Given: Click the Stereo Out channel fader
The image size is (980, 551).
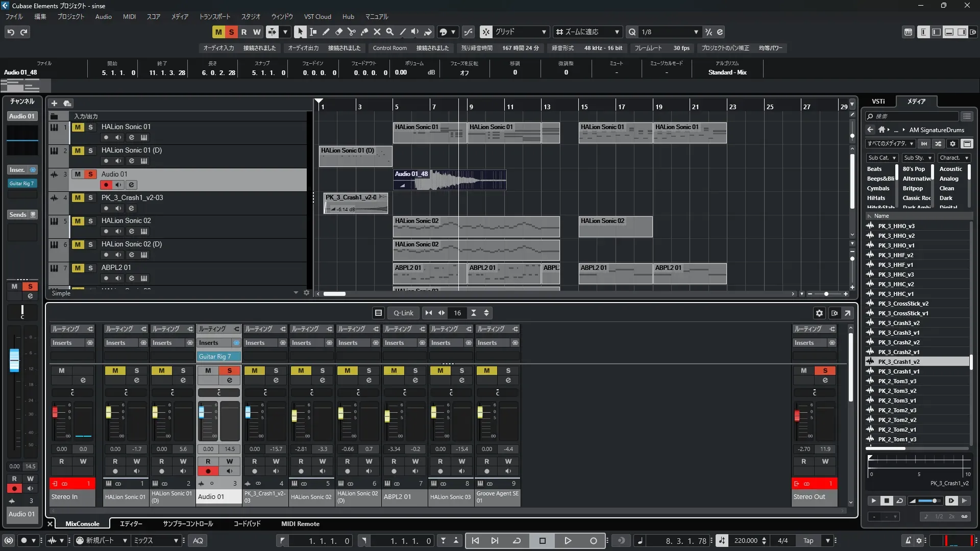Looking at the screenshot, I should point(797,416).
